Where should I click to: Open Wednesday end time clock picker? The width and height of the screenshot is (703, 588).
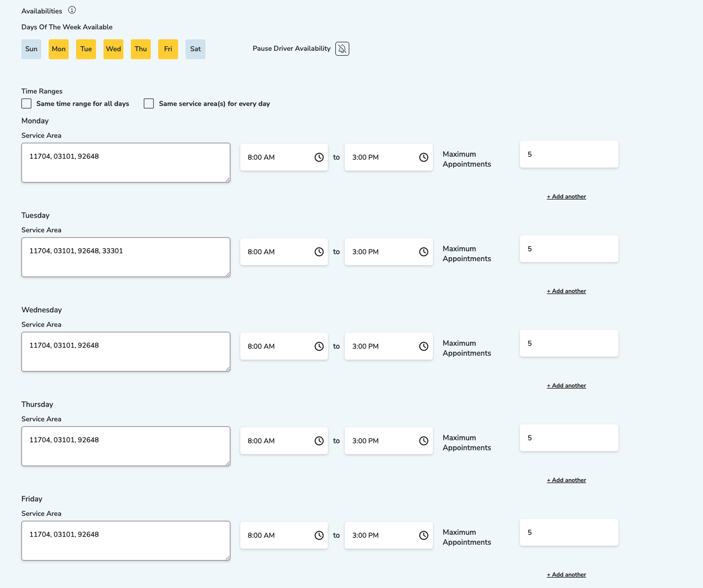423,346
